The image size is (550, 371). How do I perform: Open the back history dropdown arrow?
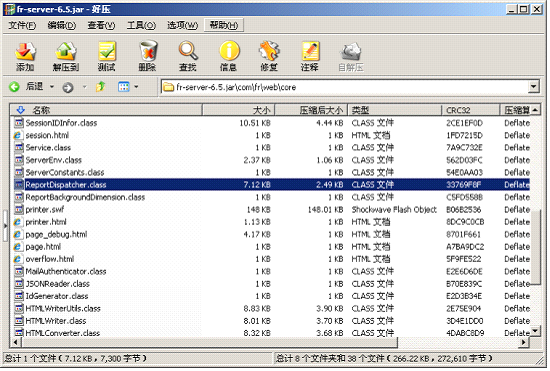[52, 87]
